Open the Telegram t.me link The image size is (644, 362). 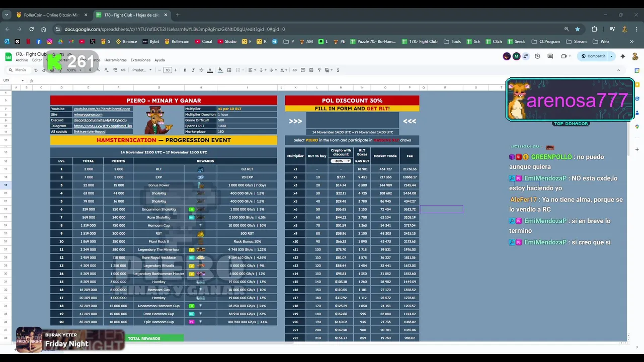(x=103, y=126)
